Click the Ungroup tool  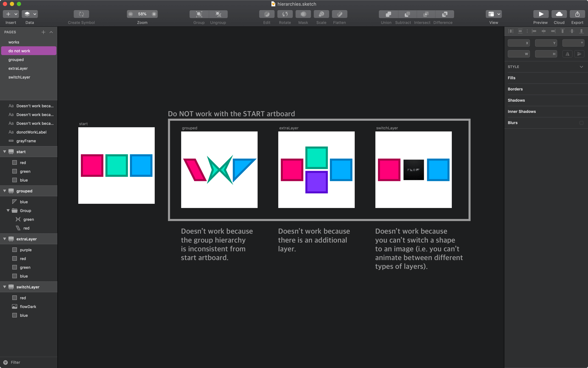218,14
